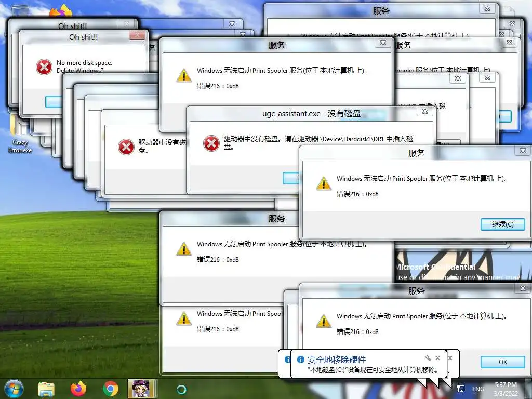Screen dimensions: 532x399
Task: Click OK in the 服务 dialog
Action: tap(503, 362)
